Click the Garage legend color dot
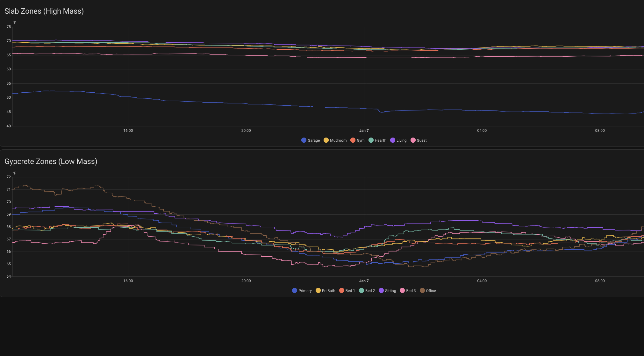This screenshot has width=644, height=356. (x=304, y=140)
